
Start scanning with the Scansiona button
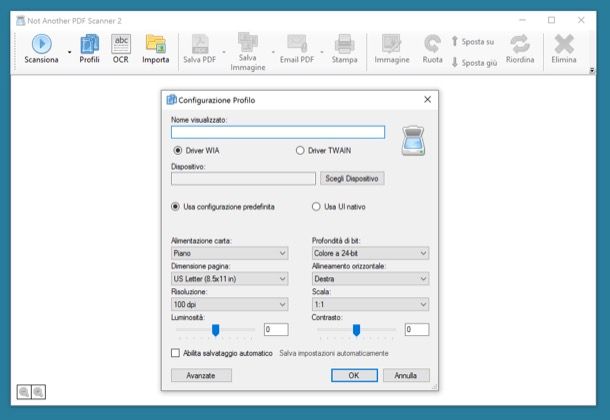tap(41, 49)
